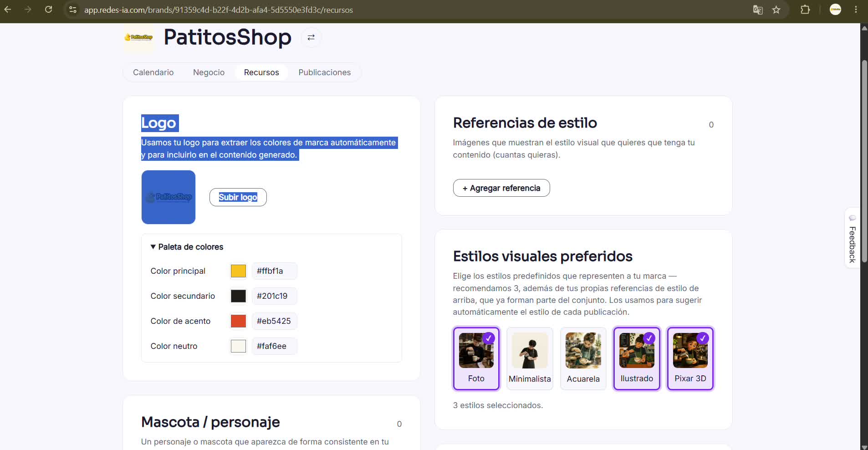Click the highlighted Logo heading
Image resolution: width=868 pixels, height=450 pixels.
[160, 123]
